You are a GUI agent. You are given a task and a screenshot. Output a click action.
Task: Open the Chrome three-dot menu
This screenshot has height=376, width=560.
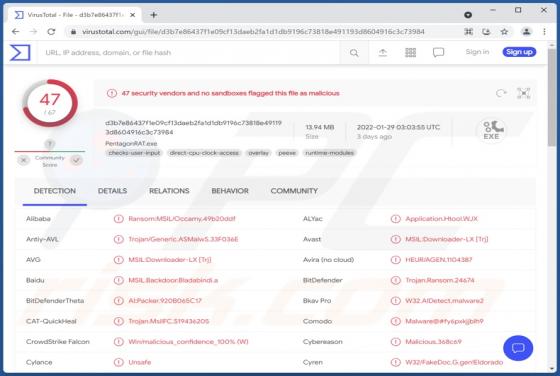(x=544, y=32)
